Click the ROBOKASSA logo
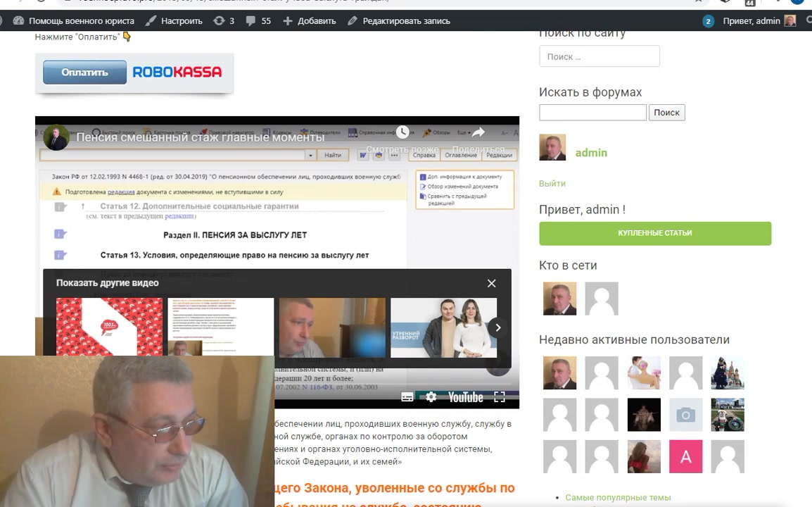This screenshot has height=507, width=812. click(177, 72)
